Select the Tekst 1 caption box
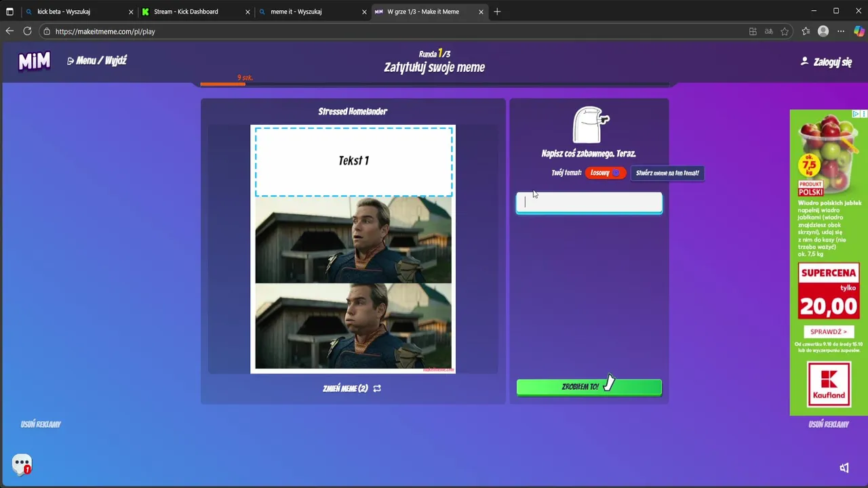 pos(353,161)
